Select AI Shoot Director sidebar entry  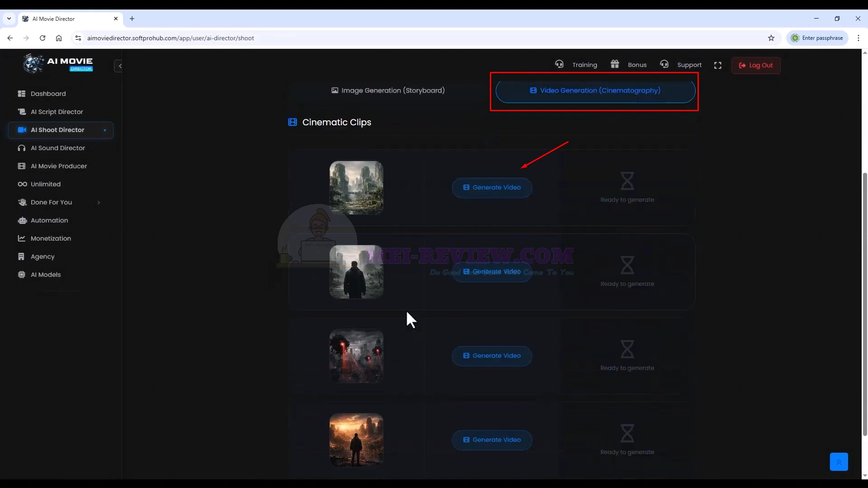[x=61, y=130]
